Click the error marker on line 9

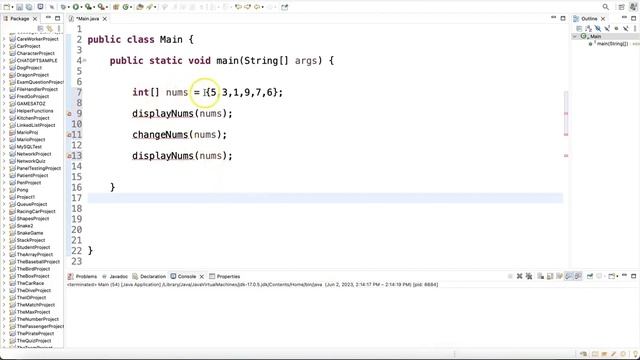point(69,114)
